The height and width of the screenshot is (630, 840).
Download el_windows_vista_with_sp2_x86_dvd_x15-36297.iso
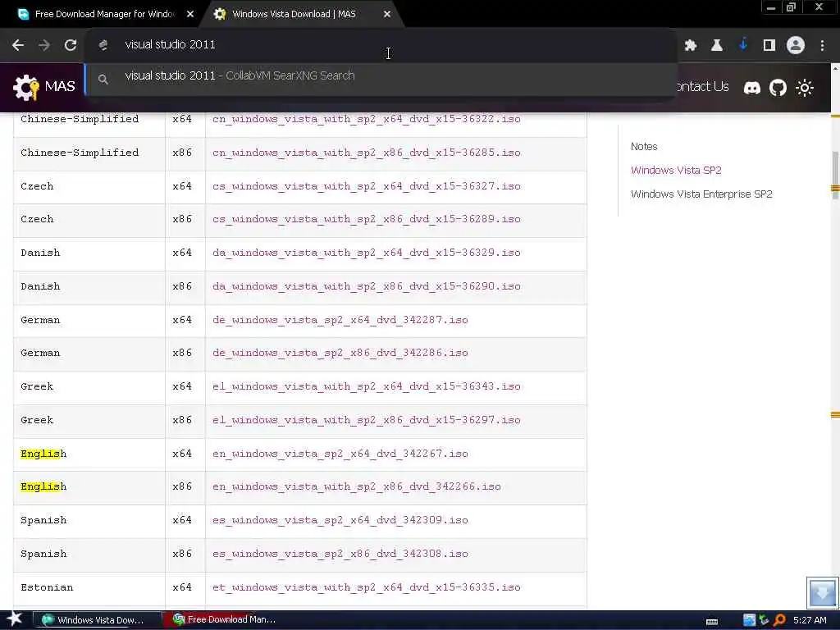[x=367, y=420]
